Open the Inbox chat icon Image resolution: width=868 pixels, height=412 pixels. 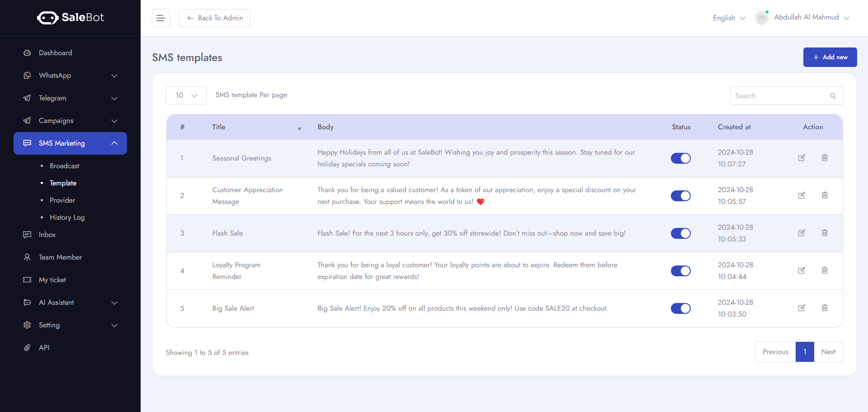pyautogui.click(x=27, y=234)
